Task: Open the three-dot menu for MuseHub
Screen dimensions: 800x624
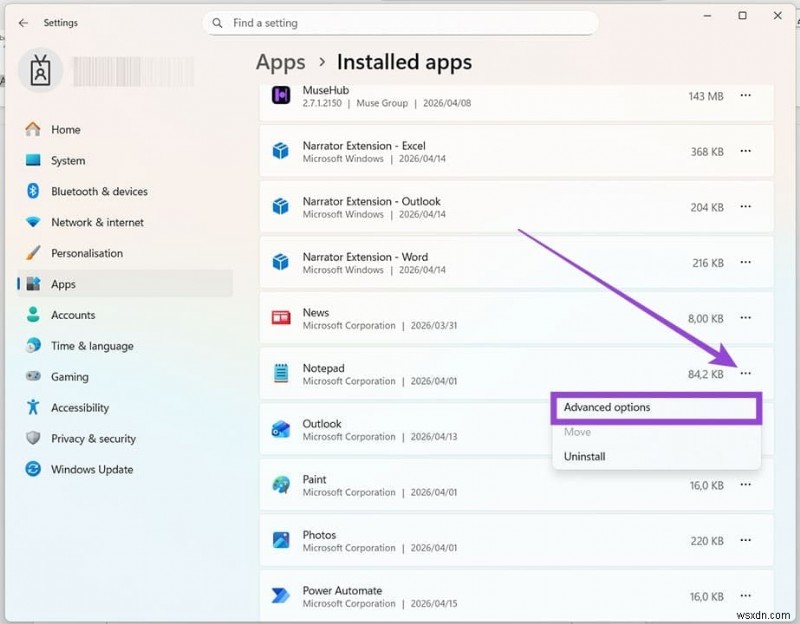Action: [x=745, y=95]
